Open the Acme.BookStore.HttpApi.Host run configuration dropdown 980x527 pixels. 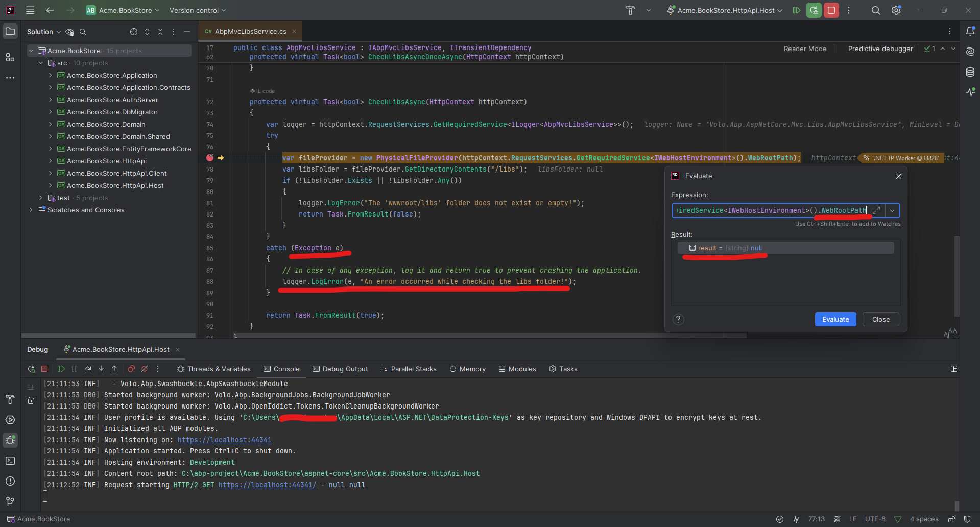725,10
